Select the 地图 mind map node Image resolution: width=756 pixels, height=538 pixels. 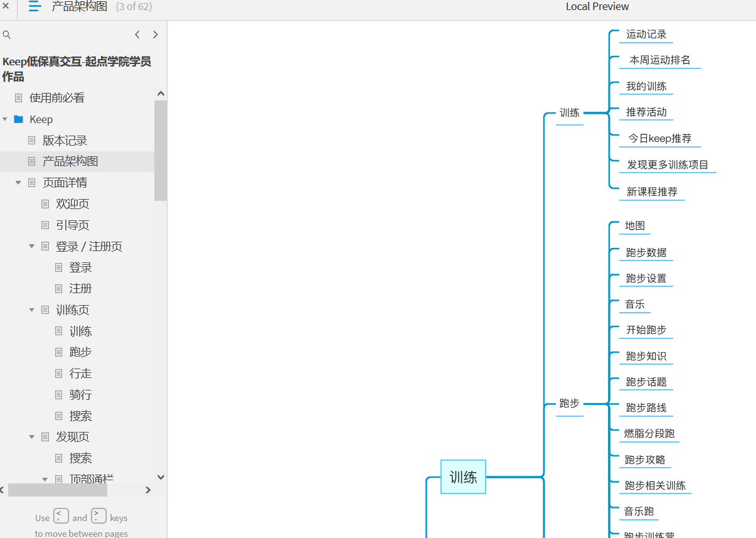click(x=635, y=226)
